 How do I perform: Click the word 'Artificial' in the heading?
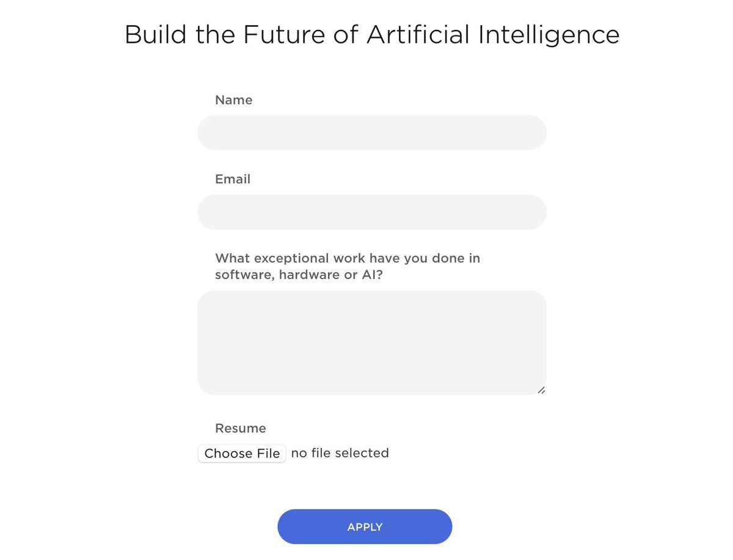[418, 34]
